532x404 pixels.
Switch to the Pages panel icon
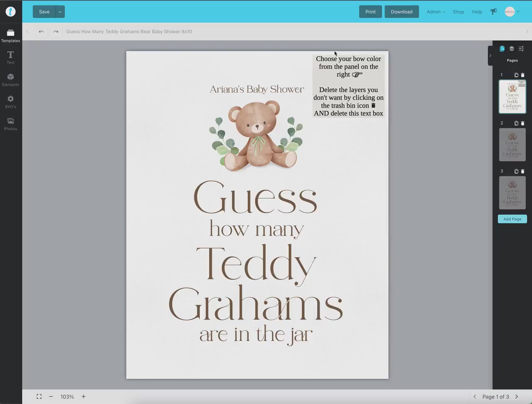click(x=502, y=49)
